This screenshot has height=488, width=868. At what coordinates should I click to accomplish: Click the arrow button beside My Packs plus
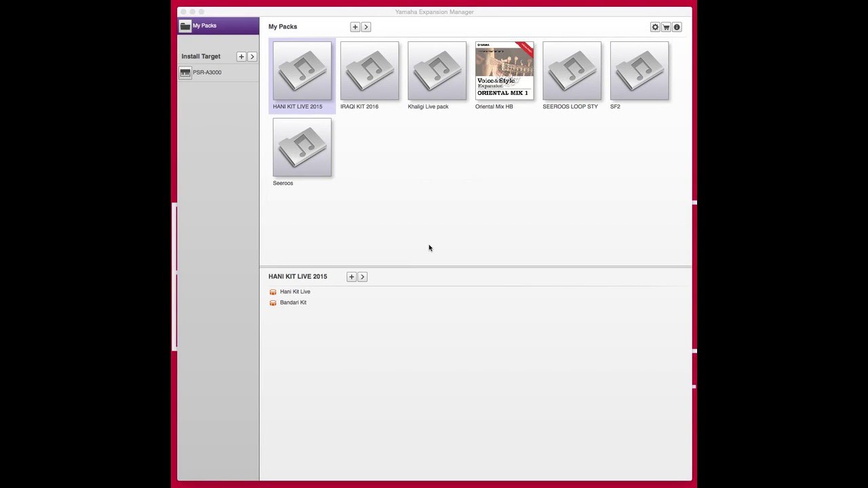(366, 27)
